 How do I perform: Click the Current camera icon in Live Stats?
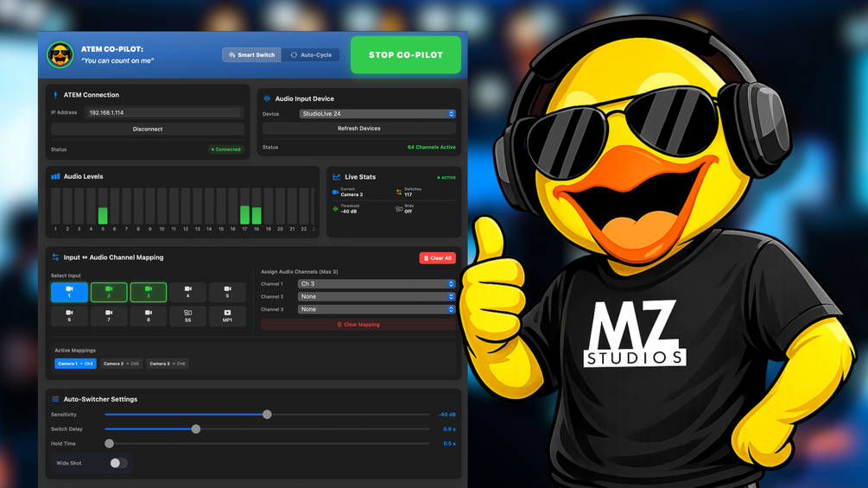[335, 193]
